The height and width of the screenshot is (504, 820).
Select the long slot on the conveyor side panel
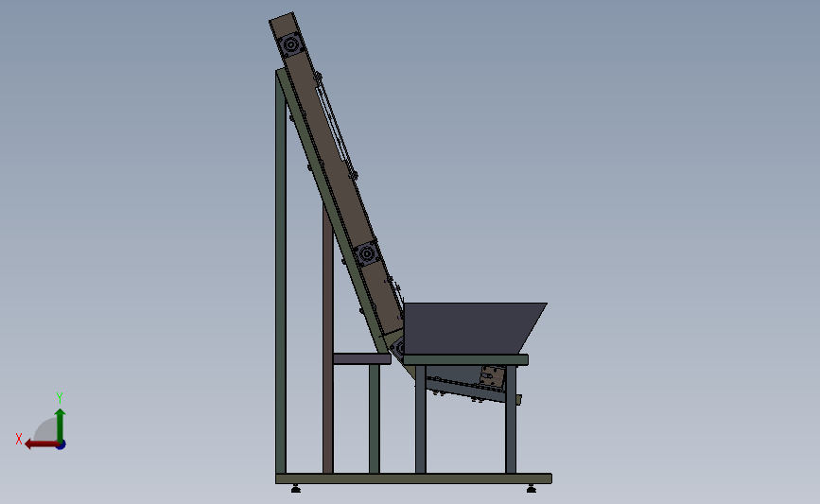(330, 123)
